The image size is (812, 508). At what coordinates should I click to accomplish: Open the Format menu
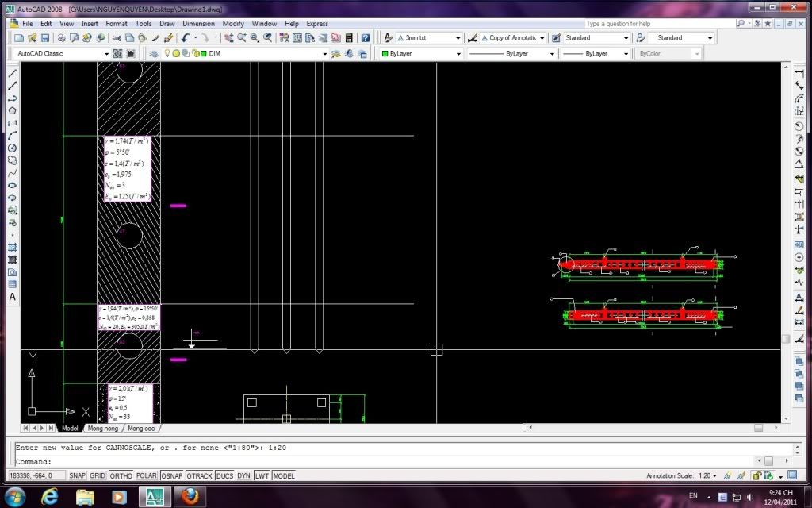[117, 23]
